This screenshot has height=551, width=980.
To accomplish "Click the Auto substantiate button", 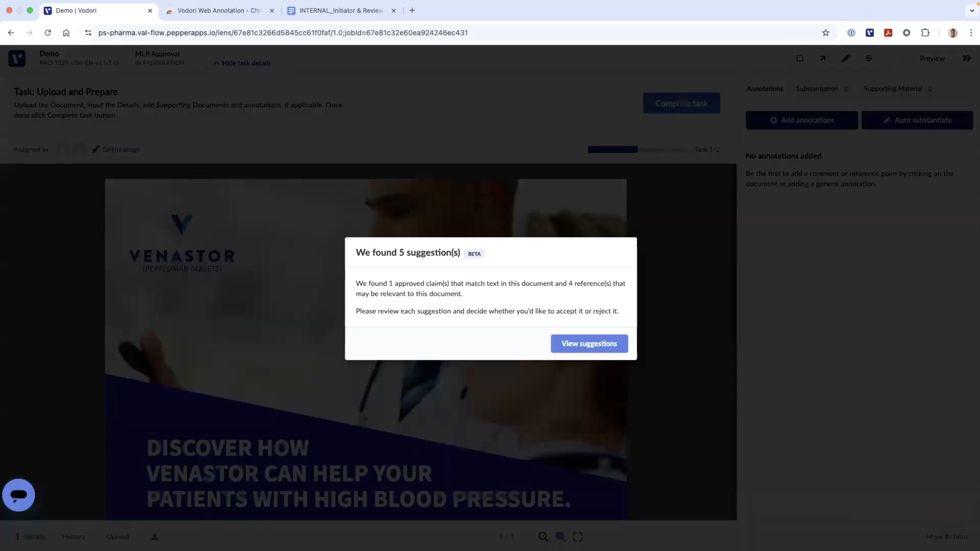I will pyautogui.click(x=917, y=120).
